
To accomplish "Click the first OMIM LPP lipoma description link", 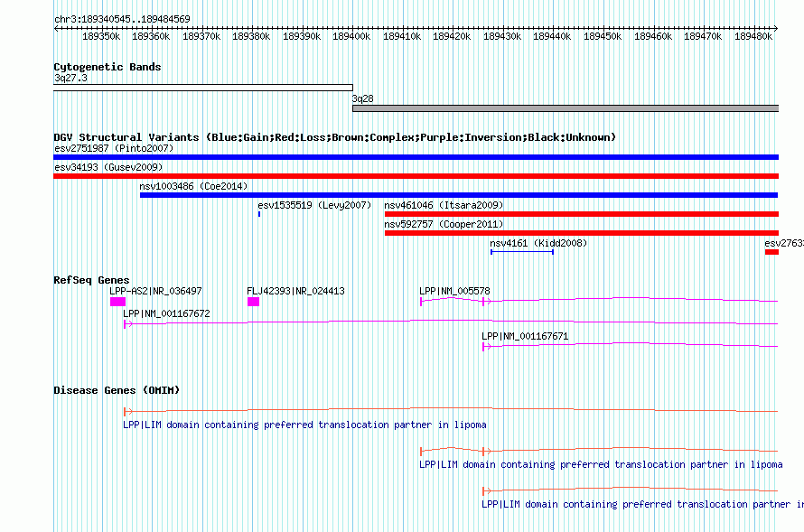I will point(304,425).
